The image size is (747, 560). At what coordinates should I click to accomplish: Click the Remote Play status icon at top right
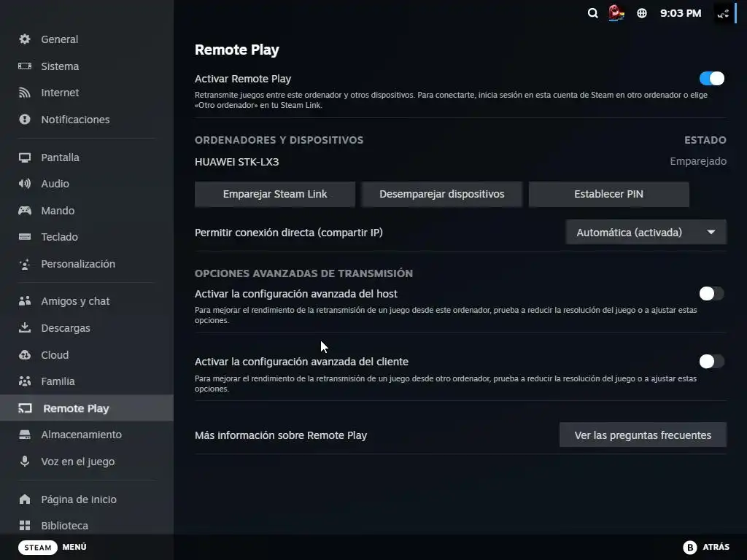tap(723, 13)
